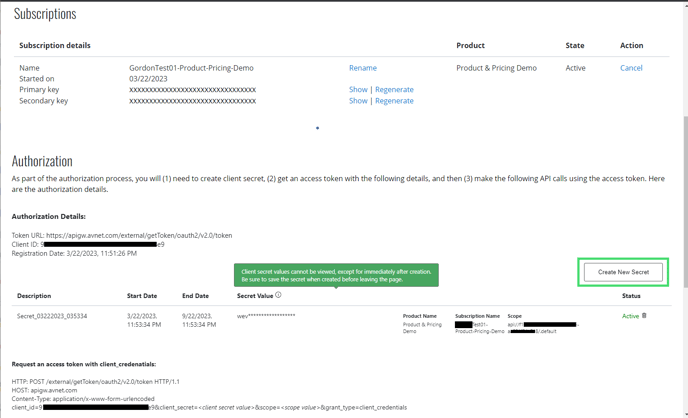The width and height of the screenshot is (688, 418).
Task: Click the End Date column header
Action: tap(195, 296)
